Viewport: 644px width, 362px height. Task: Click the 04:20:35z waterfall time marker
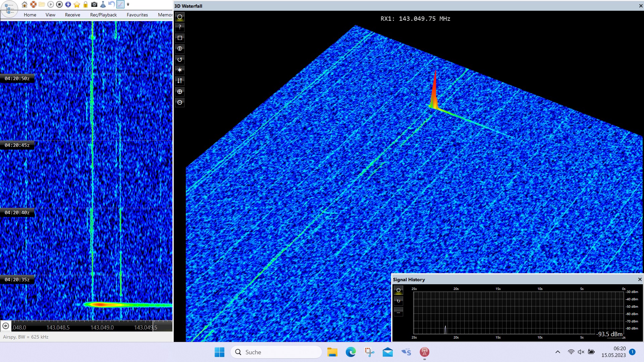[x=17, y=280]
